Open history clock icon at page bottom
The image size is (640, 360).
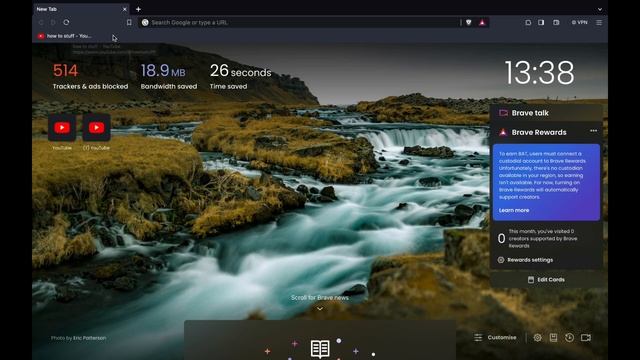pyautogui.click(x=569, y=338)
